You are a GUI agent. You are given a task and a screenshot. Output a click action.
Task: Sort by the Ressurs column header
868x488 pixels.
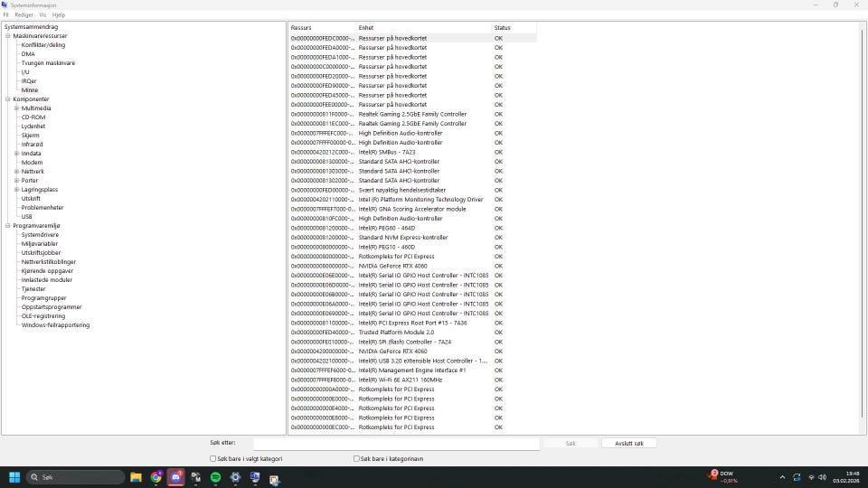pos(322,28)
